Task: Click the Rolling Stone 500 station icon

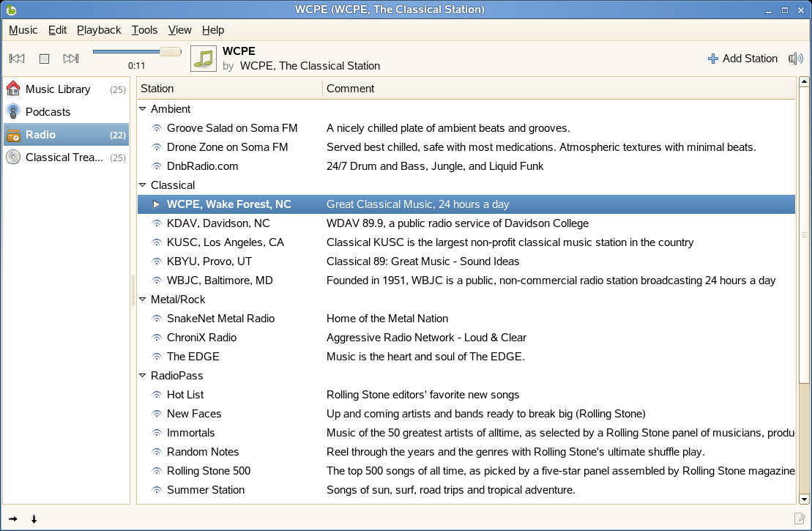Action: [x=157, y=471]
